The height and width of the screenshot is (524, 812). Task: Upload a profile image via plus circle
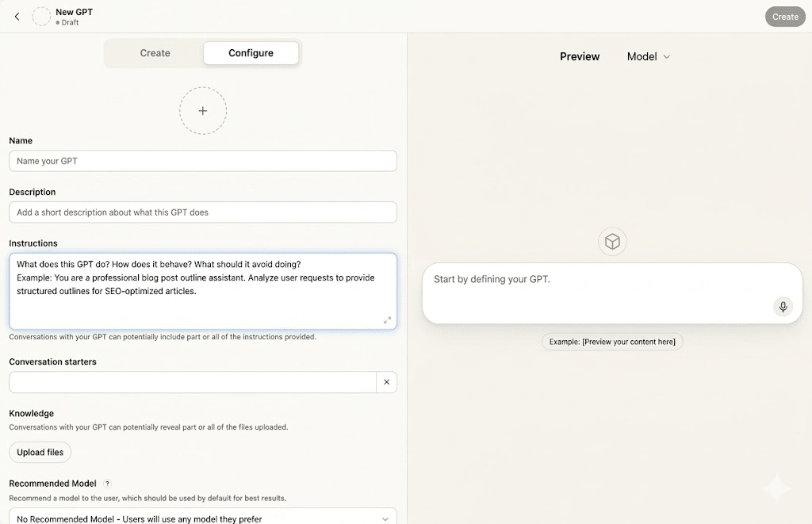click(203, 111)
